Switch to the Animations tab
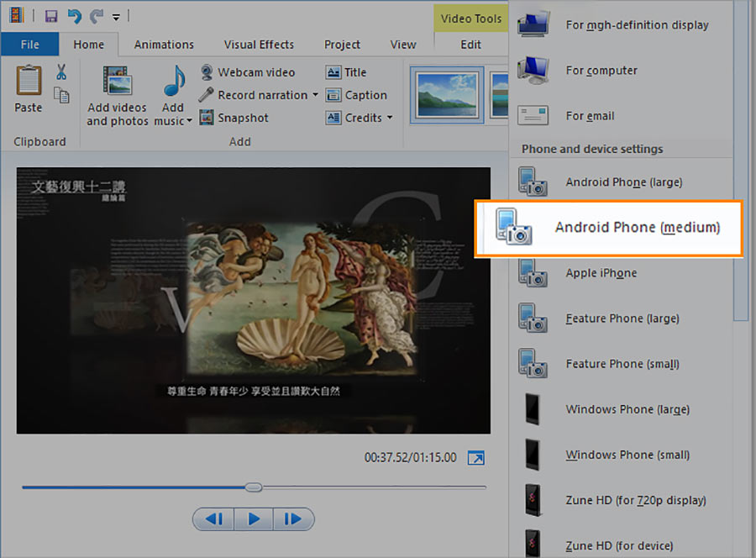The height and width of the screenshot is (558, 756). 164,45
